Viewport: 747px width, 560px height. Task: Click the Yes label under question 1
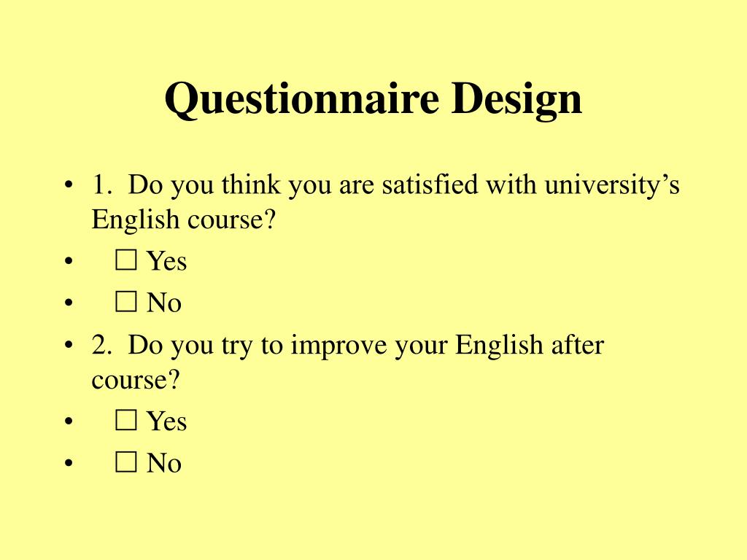tap(167, 261)
